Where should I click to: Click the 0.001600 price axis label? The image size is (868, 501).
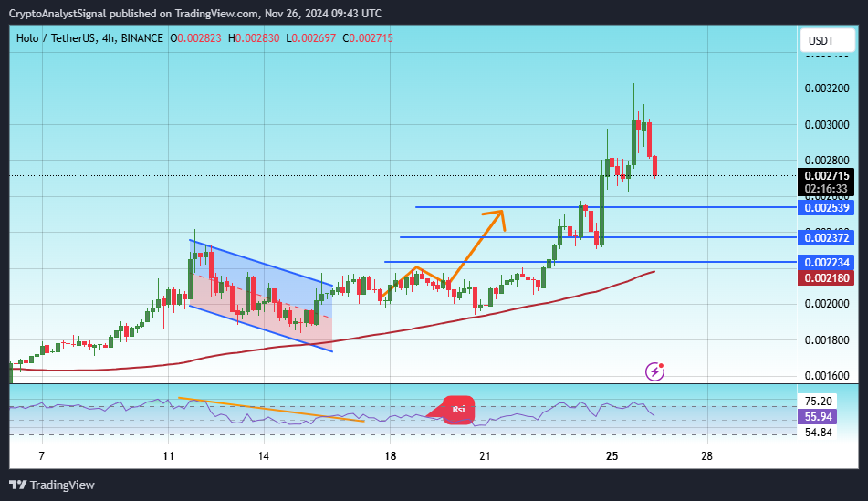(x=827, y=376)
